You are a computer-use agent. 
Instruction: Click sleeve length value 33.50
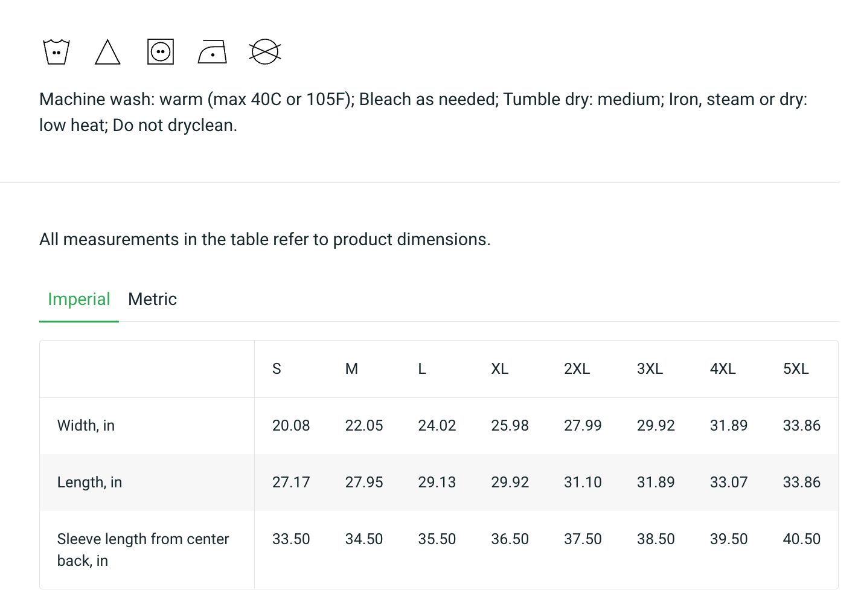pos(291,539)
